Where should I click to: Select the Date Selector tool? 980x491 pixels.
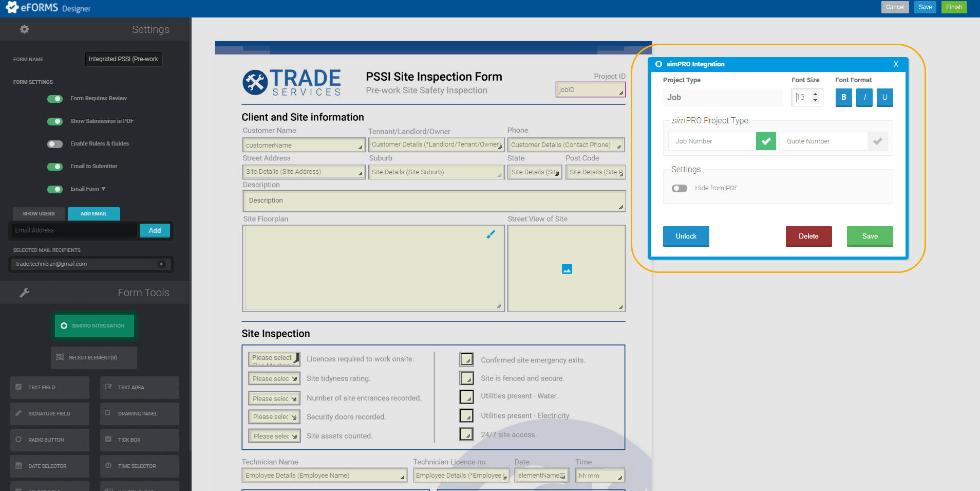49,466
